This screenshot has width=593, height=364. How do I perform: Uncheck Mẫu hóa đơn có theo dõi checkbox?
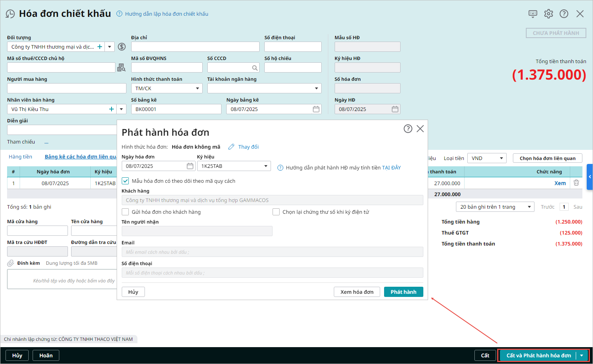click(x=125, y=181)
